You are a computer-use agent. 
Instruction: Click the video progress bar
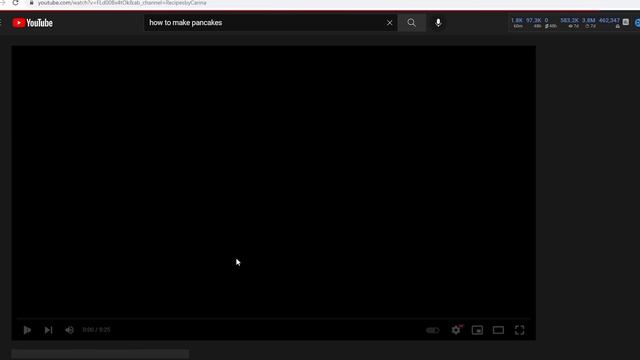(273, 318)
